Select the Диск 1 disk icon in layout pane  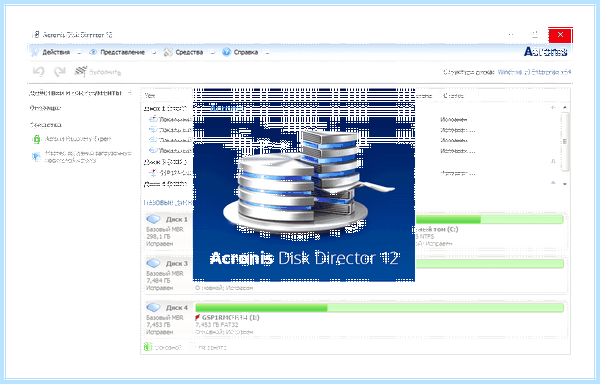[154, 219]
